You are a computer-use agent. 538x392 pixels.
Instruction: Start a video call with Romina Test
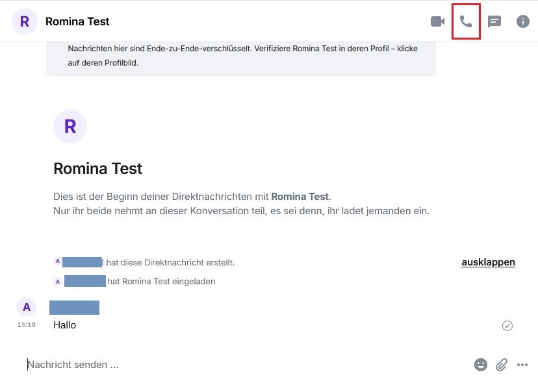[437, 21]
